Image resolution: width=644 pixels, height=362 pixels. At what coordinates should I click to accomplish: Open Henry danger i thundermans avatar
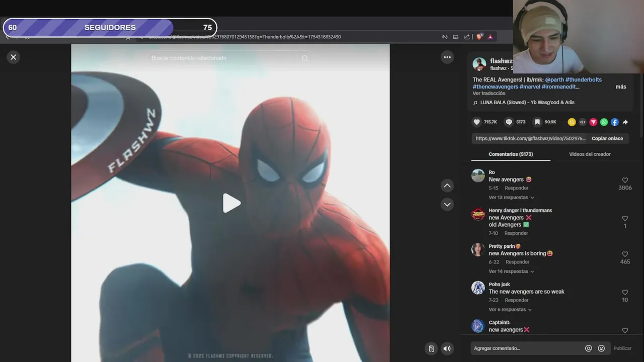[478, 214]
